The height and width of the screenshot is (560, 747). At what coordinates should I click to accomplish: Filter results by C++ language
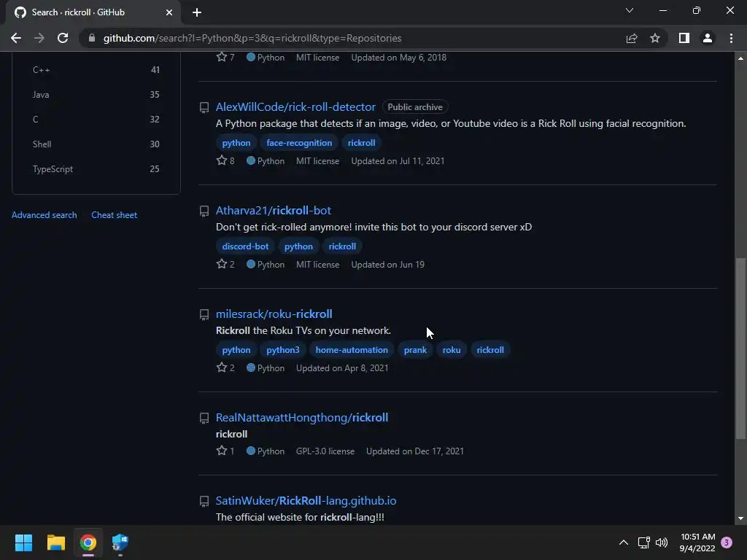[96, 69]
